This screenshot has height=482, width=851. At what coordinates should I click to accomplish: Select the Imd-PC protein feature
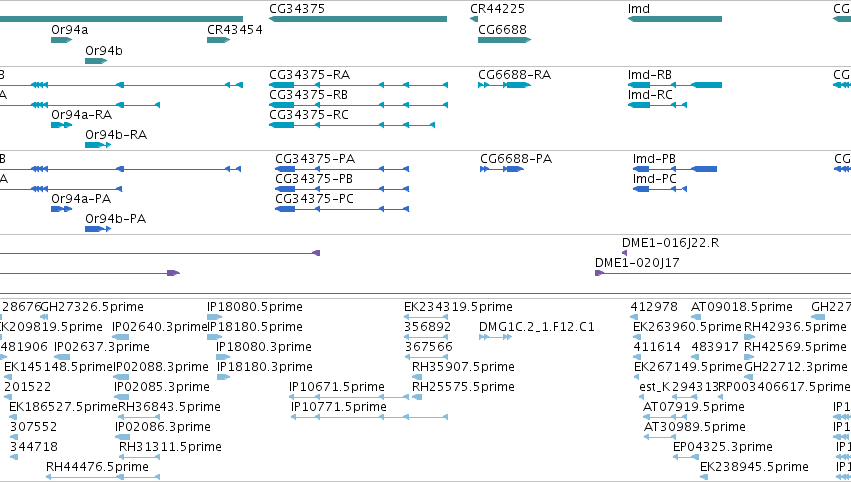tap(660, 189)
